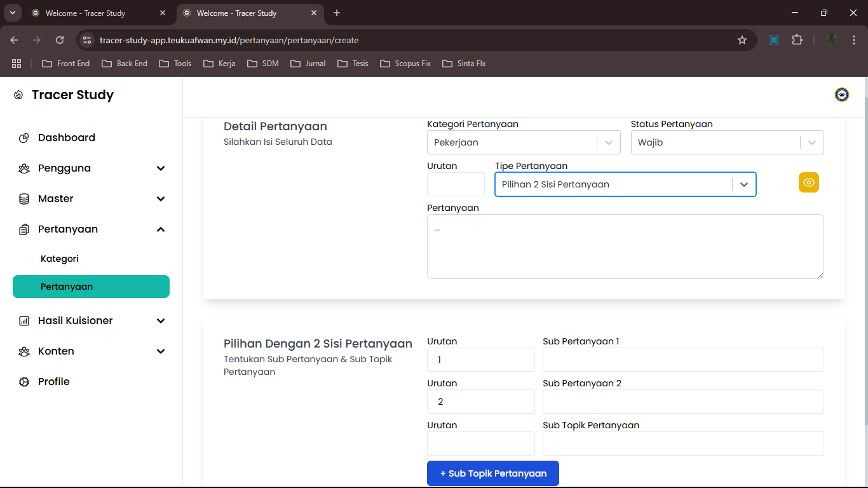The height and width of the screenshot is (488, 868).
Task: Click the + Sub Topik Pertanyaan button
Action: point(492,473)
